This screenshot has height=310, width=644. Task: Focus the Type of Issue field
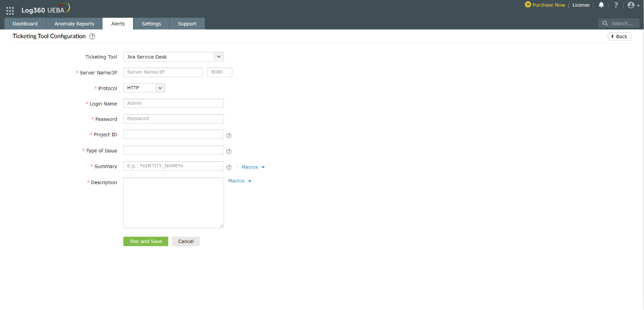(173, 150)
